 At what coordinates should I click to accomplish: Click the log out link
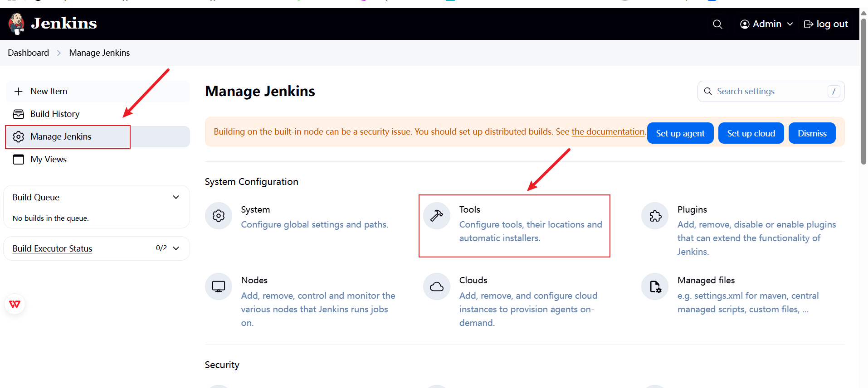[826, 24]
